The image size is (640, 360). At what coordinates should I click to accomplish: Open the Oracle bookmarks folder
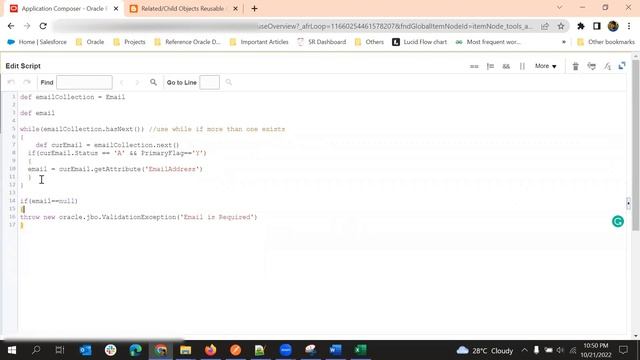click(x=90, y=42)
